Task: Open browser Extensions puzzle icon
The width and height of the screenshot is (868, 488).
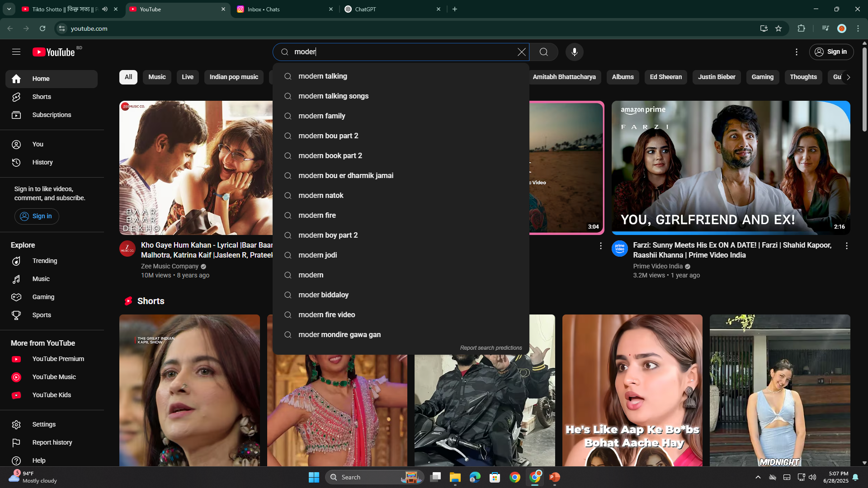Action: point(801,28)
